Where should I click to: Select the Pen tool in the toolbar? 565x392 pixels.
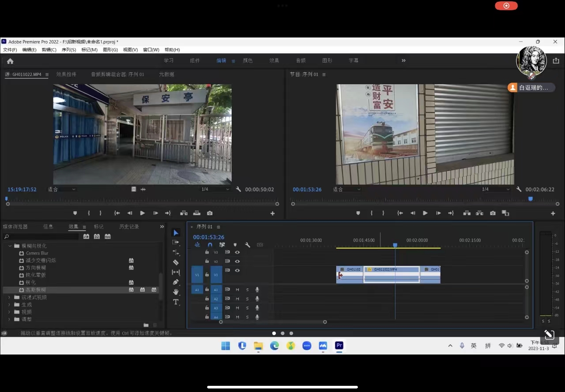[176, 282]
